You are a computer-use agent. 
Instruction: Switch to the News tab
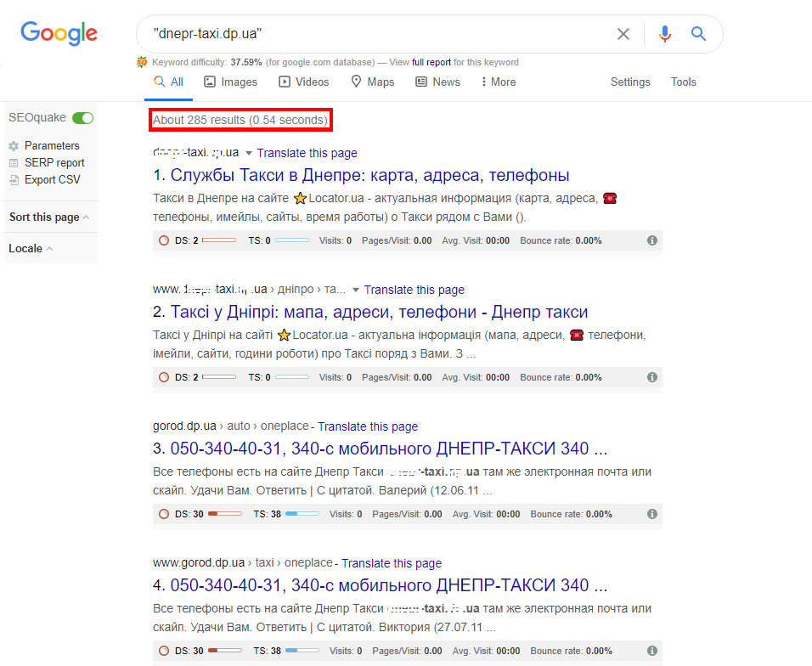coord(437,82)
